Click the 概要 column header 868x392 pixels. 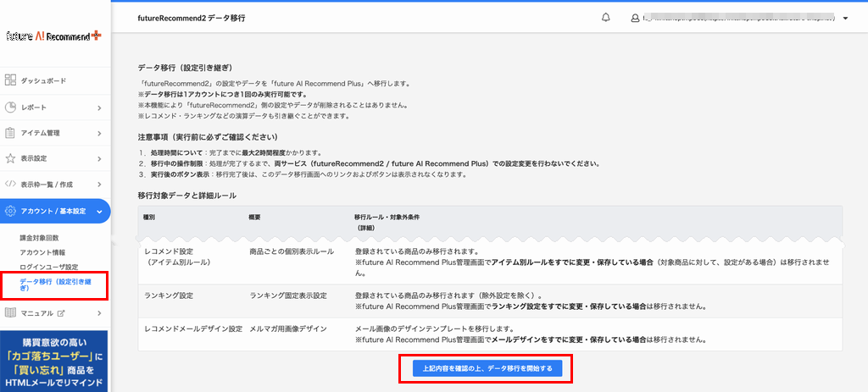point(254,218)
